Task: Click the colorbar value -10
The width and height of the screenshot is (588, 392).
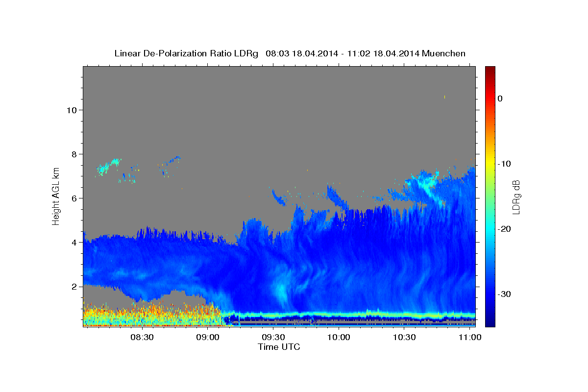Action: (504, 164)
